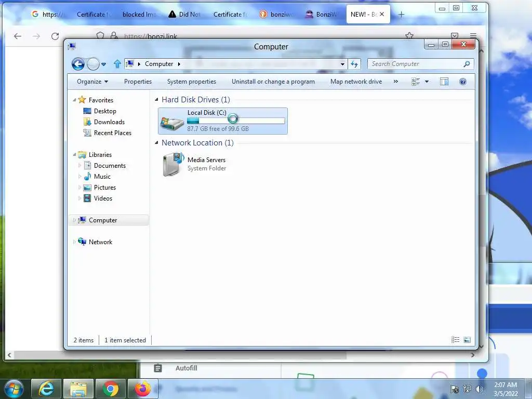Open the recent locations dropdown arrow
The width and height of the screenshot is (532, 399).
pos(104,64)
